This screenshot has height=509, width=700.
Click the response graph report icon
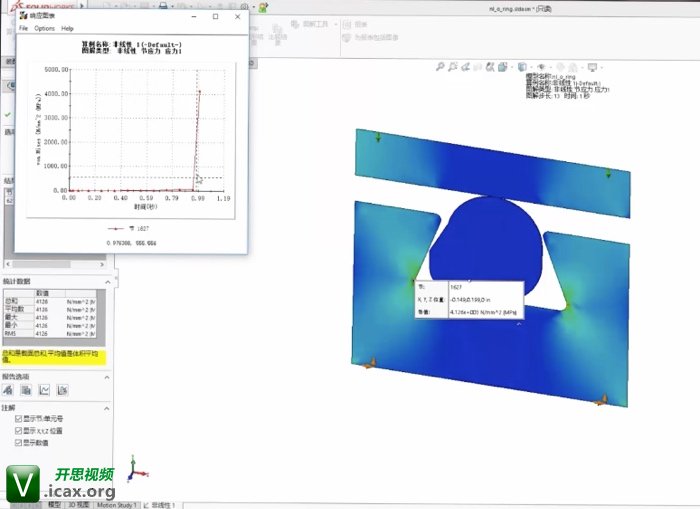pyautogui.click(x=44, y=389)
